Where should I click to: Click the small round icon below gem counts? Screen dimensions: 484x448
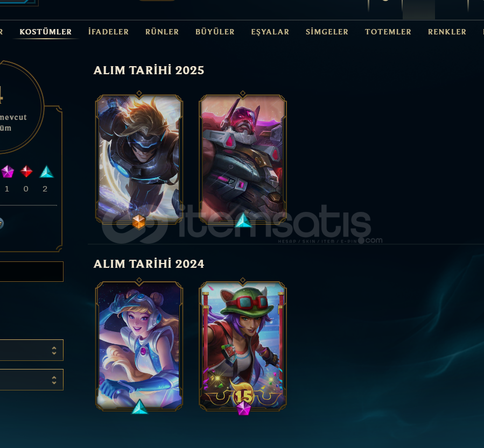click(1, 223)
